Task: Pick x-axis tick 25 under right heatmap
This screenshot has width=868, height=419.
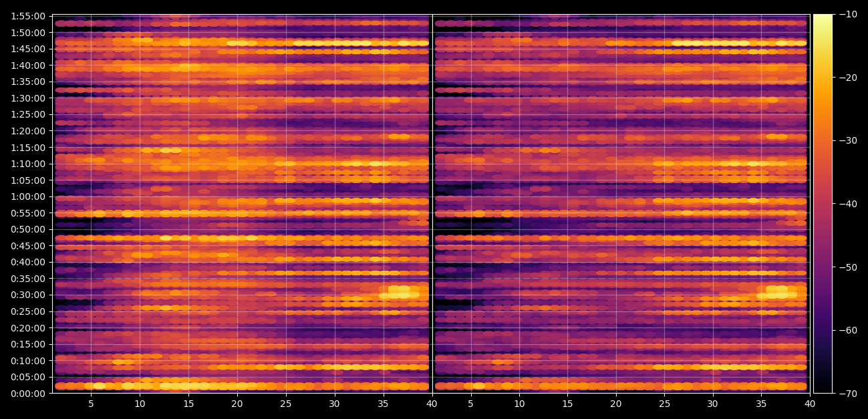Action: click(x=665, y=404)
